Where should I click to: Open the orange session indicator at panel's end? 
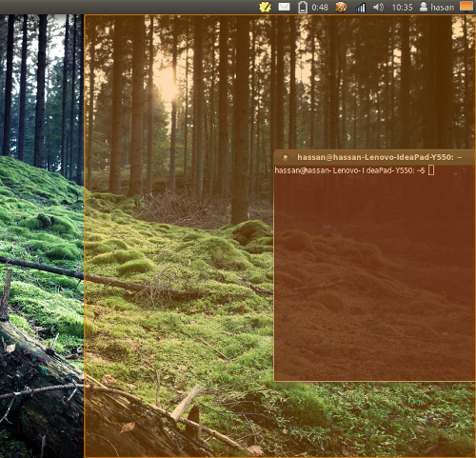(x=466, y=6)
